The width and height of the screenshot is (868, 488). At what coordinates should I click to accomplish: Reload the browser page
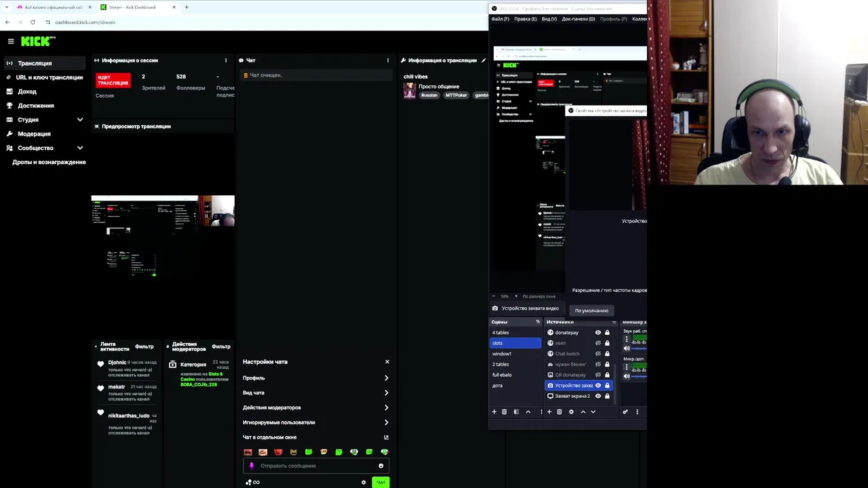tap(33, 22)
